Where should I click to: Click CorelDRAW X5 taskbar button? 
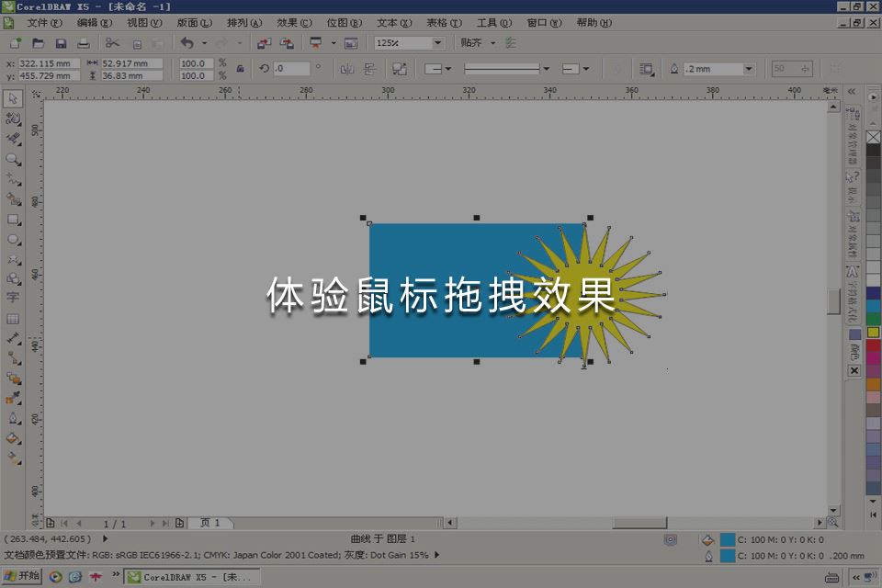[x=192, y=577]
